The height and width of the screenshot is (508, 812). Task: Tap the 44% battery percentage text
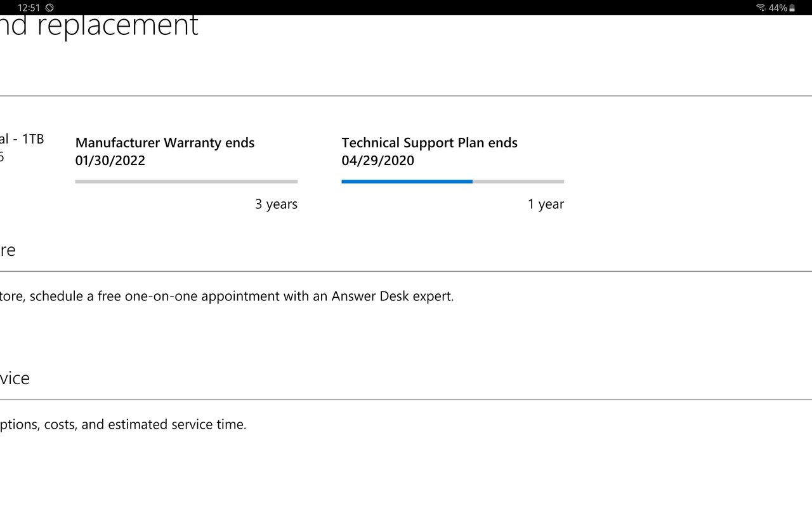(778, 8)
